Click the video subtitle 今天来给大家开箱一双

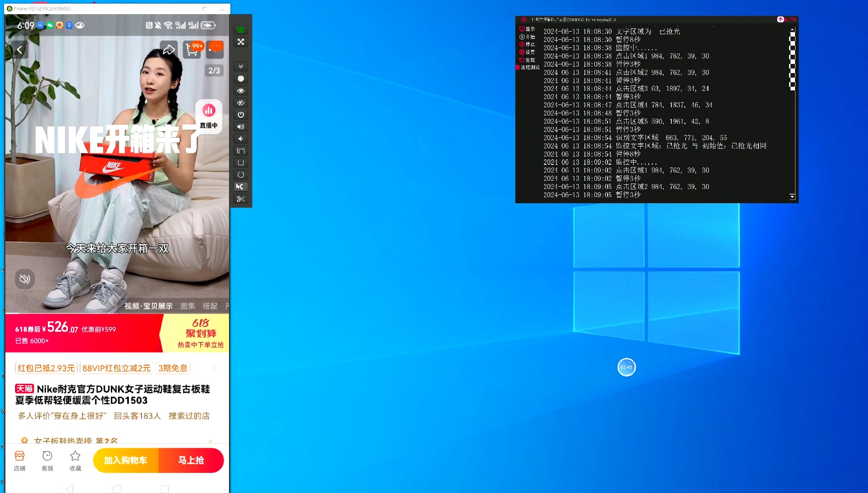click(x=117, y=248)
